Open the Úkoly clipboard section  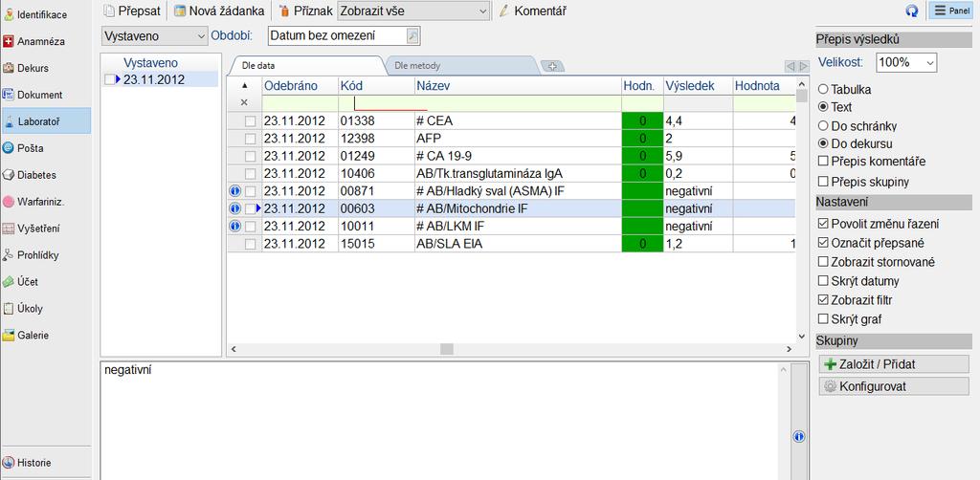pos(45,308)
